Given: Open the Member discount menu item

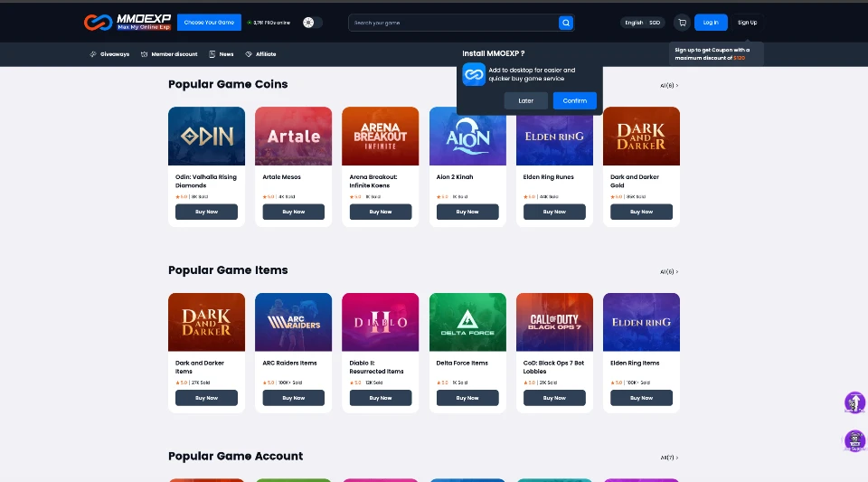Looking at the screenshot, I should coord(169,54).
